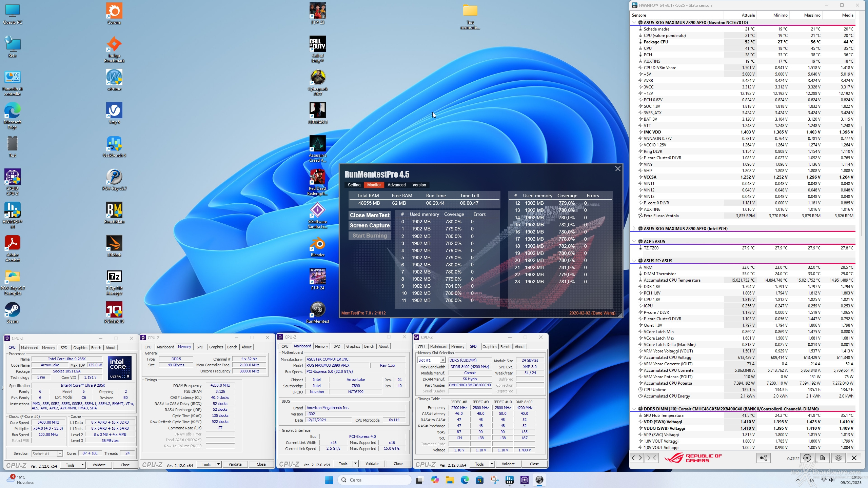Image resolution: width=868 pixels, height=488 pixels.
Task: Open the Slot #1 dropdown in CPU-Z SPD
Action: coord(442,360)
